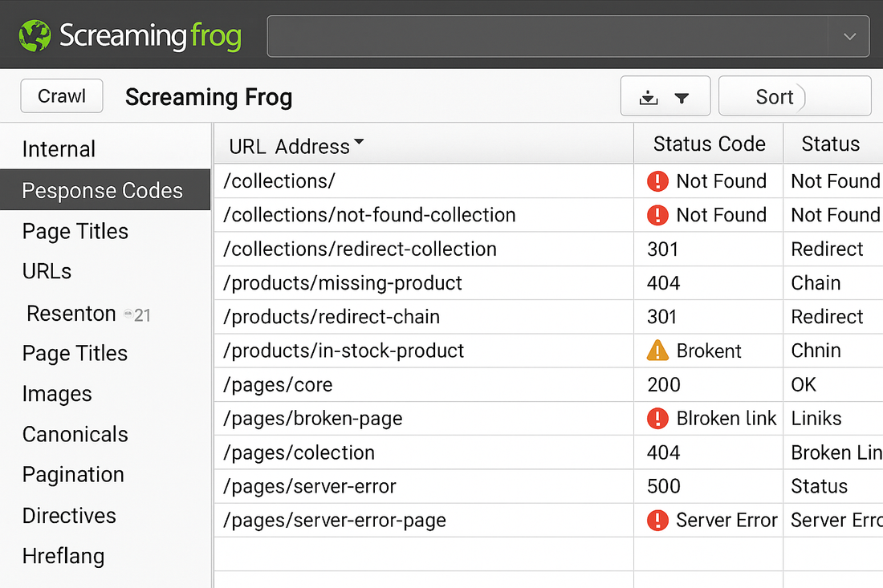Open the Directives sidebar tab

pos(69,515)
